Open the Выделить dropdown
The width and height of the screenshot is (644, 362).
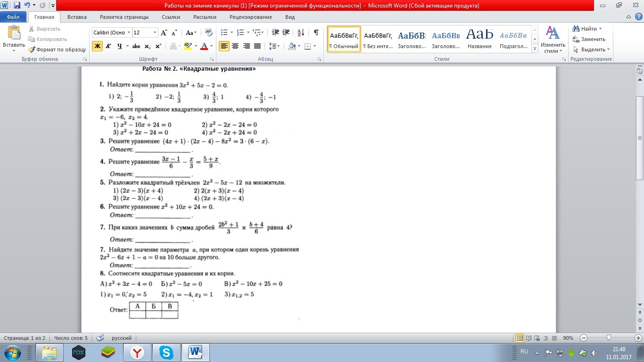pyautogui.click(x=591, y=49)
